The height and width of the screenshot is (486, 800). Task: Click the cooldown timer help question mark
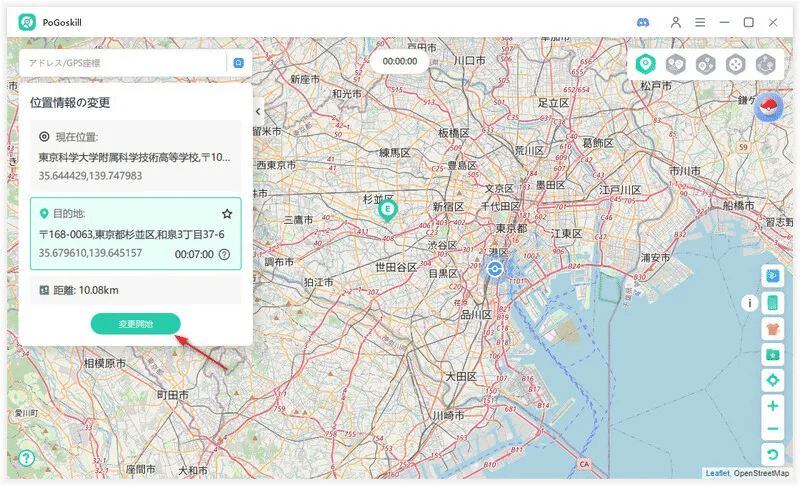point(224,254)
